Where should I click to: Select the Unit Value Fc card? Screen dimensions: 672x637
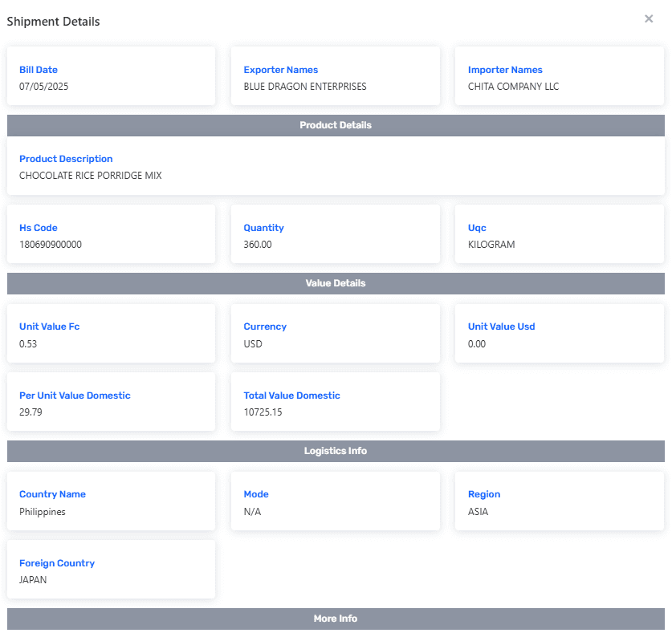pyautogui.click(x=111, y=333)
